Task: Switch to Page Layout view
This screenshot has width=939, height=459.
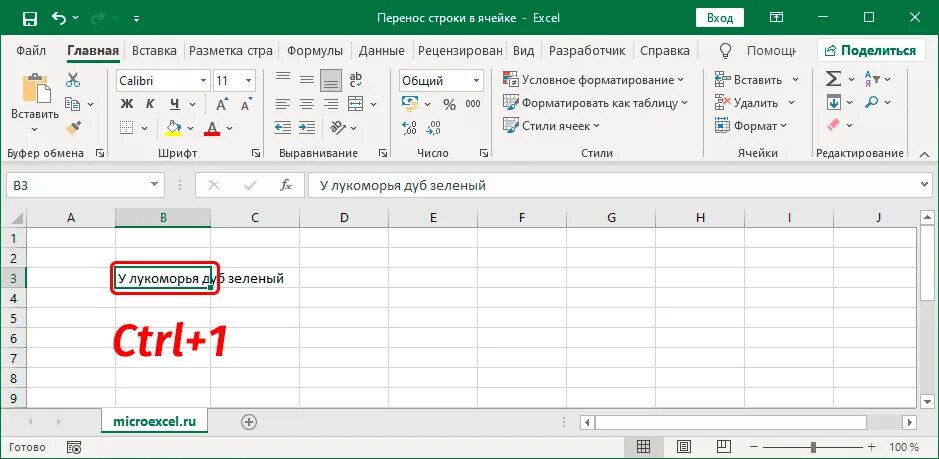Action: (x=684, y=447)
